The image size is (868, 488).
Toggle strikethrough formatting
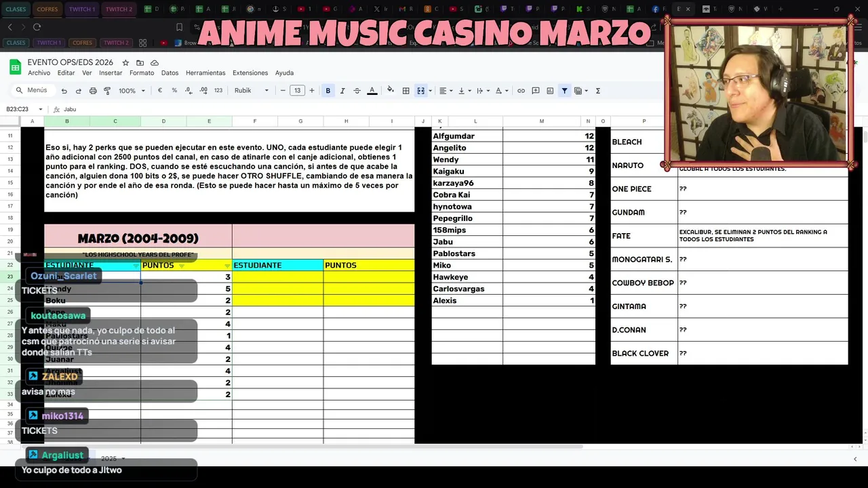tap(357, 91)
